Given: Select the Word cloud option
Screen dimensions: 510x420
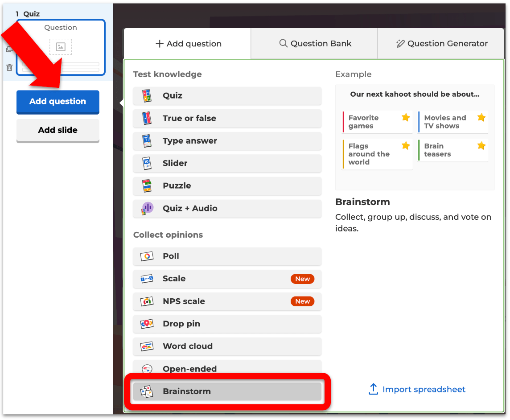Looking at the screenshot, I should pos(227,346).
